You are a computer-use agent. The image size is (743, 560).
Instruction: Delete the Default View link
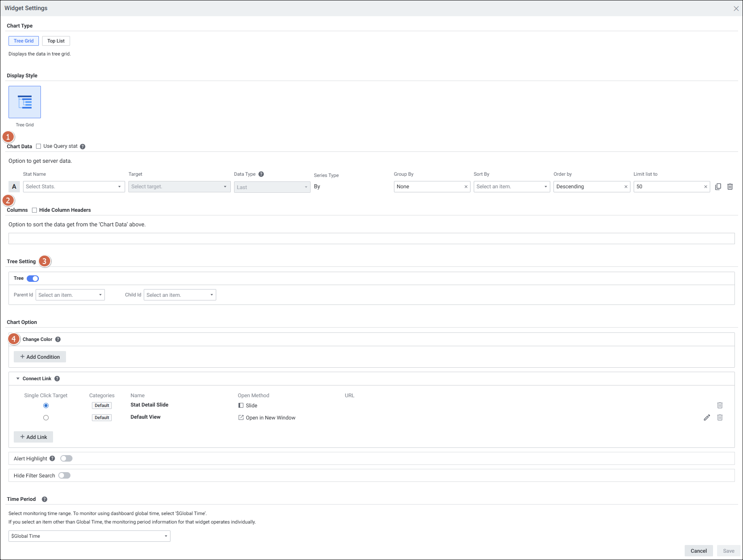click(x=720, y=417)
